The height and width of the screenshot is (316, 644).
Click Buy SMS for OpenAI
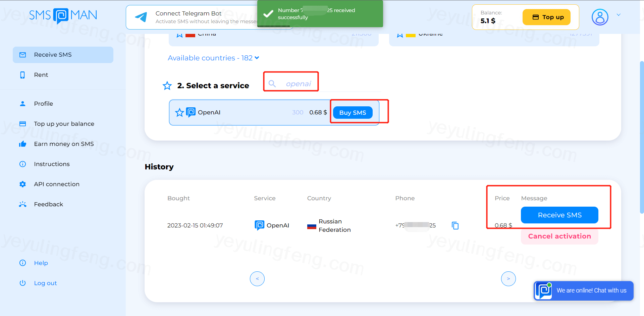pyautogui.click(x=353, y=113)
